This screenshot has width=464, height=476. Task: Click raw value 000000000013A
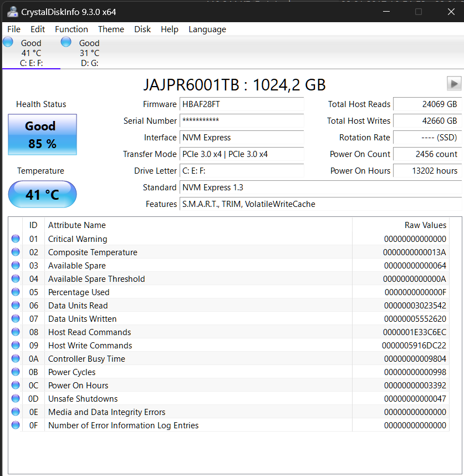[x=414, y=252]
